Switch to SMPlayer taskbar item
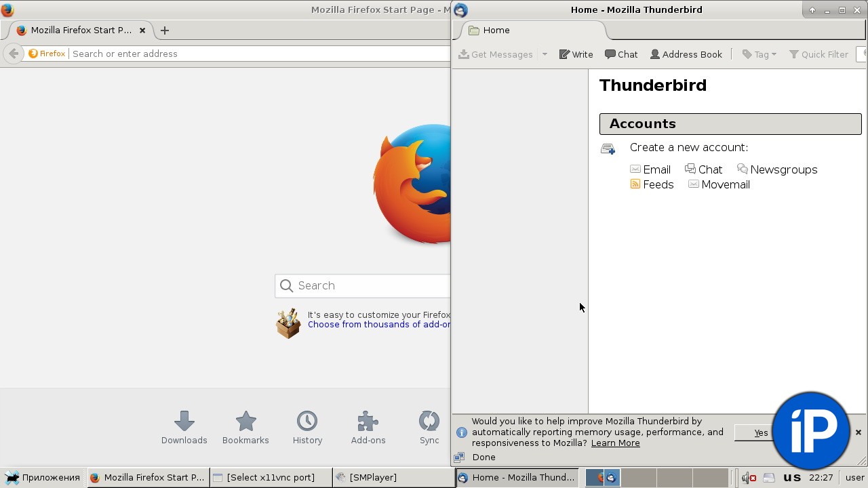The width and height of the screenshot is (868, 488). (393, 477)
